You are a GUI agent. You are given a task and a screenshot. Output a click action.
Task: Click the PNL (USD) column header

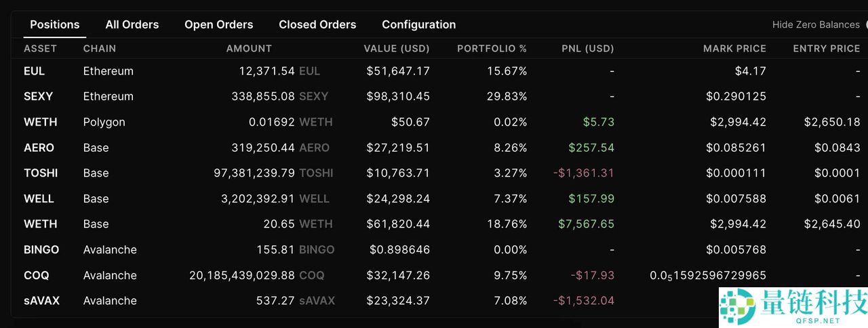[587, 49]
